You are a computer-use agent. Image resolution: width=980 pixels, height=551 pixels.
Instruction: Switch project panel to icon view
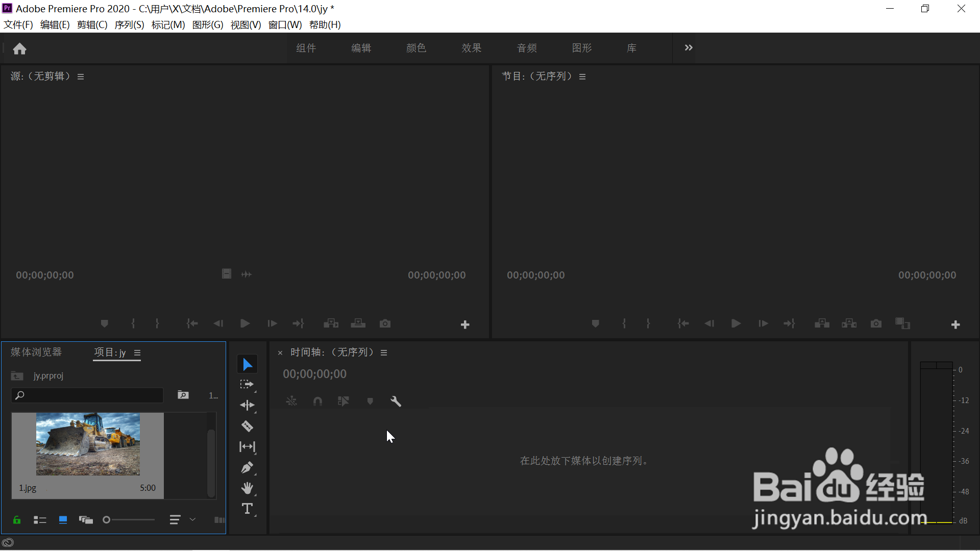point(63,520)
